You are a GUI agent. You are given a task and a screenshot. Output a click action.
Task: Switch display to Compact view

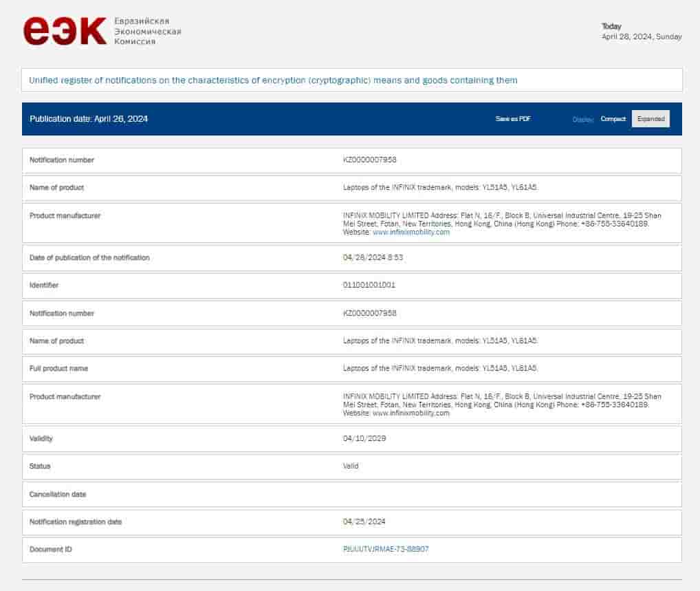click(x=613, y=119)
